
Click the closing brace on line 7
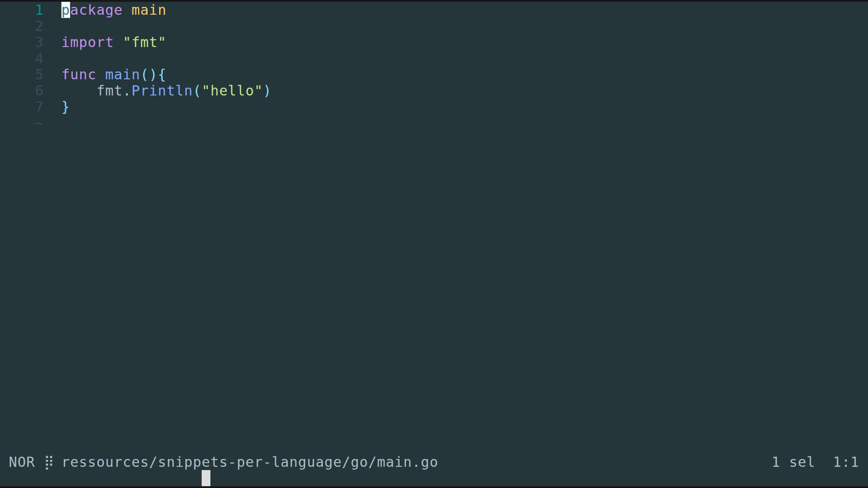click(x=66, y=107)
